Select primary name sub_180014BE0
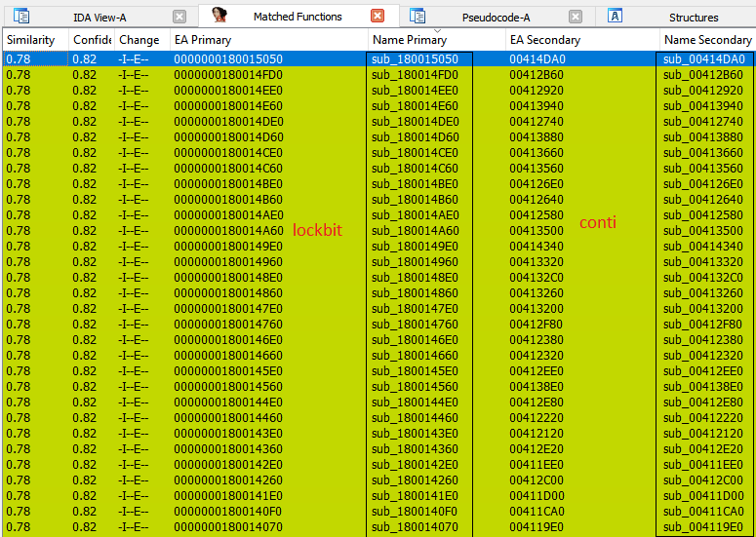 click(416, 184)
